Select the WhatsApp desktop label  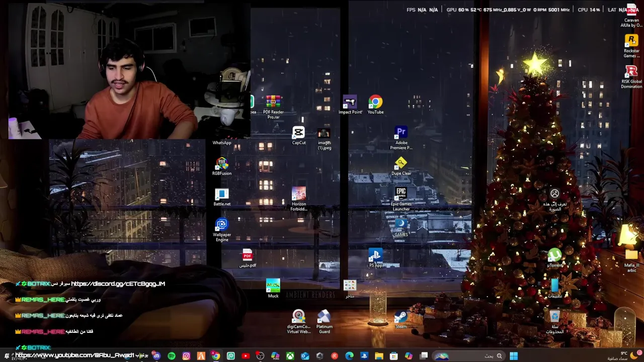point(222,143)
